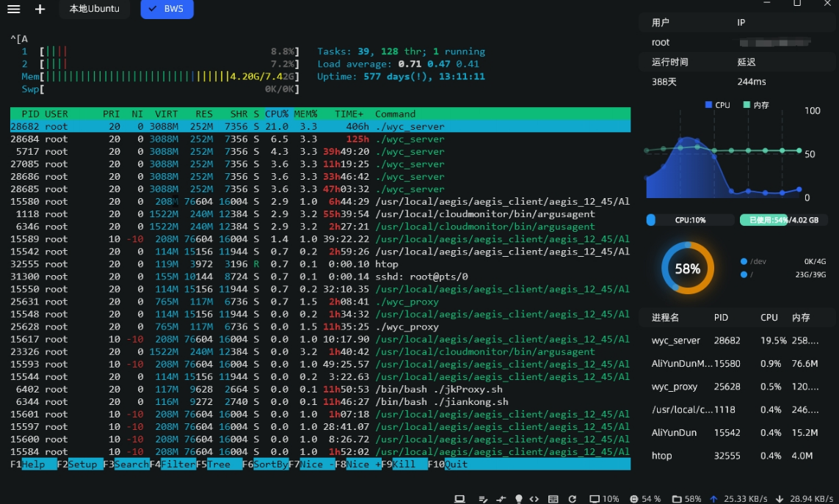This screenshot has width=839, height=504.
Task: Click F5 Tree in htop footer
Action: pos(219,464)
